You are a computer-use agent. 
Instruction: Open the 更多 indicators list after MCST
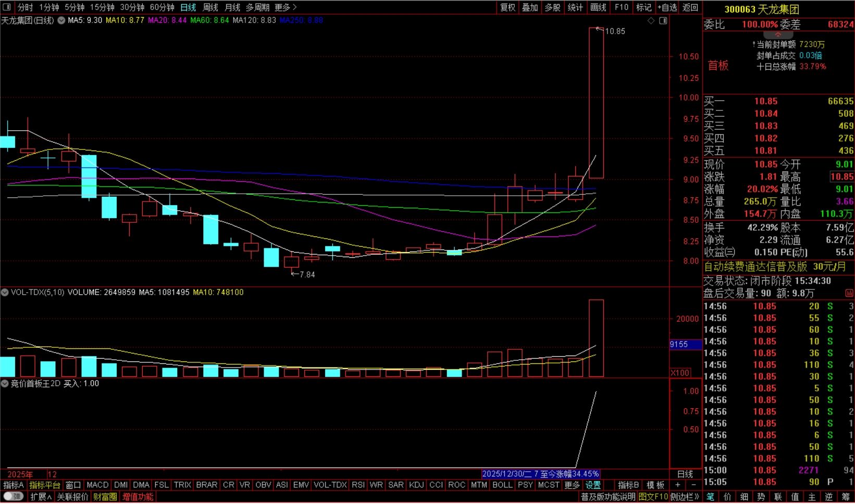coord(572,485)
